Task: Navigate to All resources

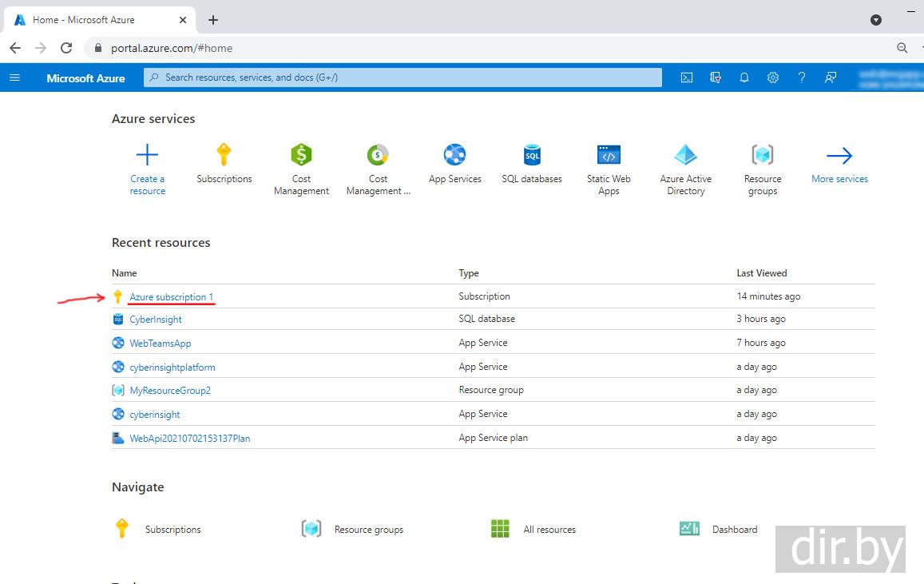Action: point(549,530)
